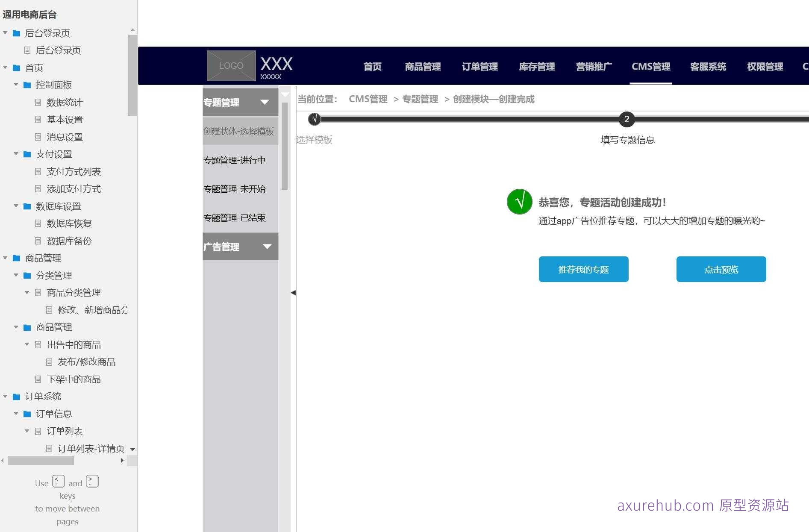Click the page icon beside 发布/修改商品
Screen dimensions: 809x532
pyautogui.click(x=49, y=362)
